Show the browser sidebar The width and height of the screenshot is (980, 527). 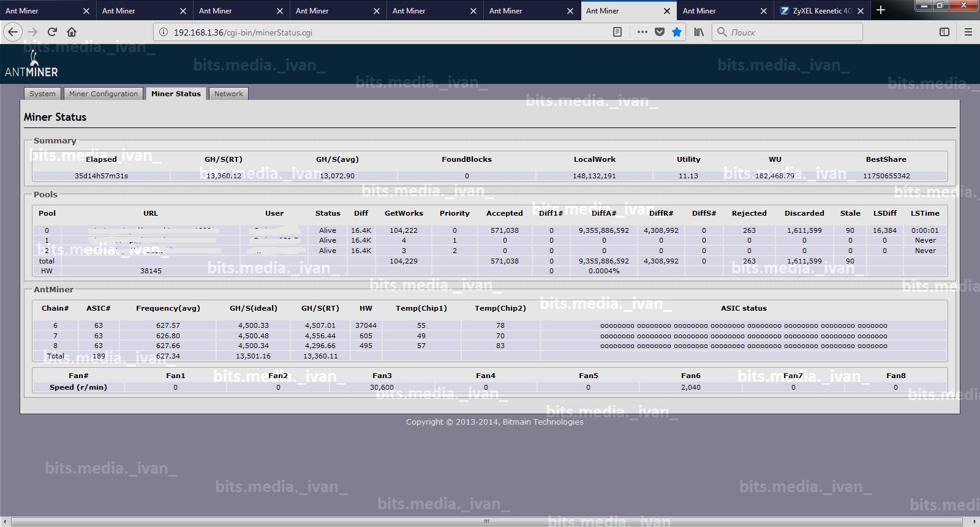pos(944,32)
